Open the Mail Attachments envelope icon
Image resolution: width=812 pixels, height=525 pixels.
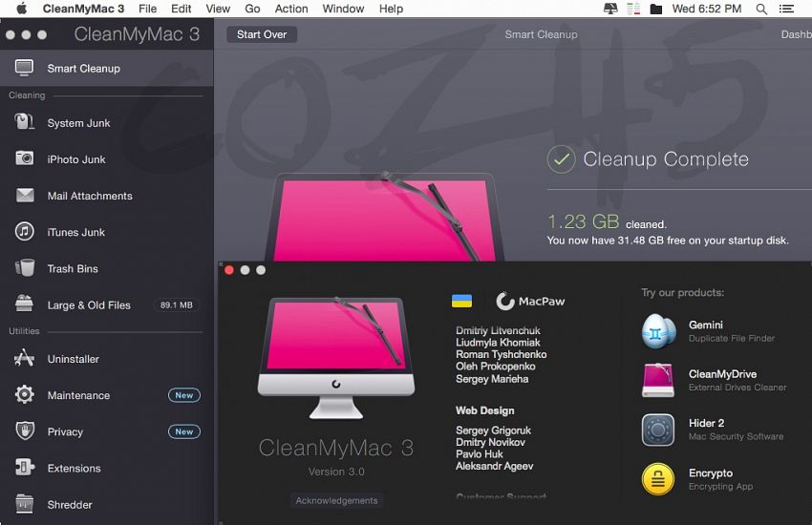point(24,196)
